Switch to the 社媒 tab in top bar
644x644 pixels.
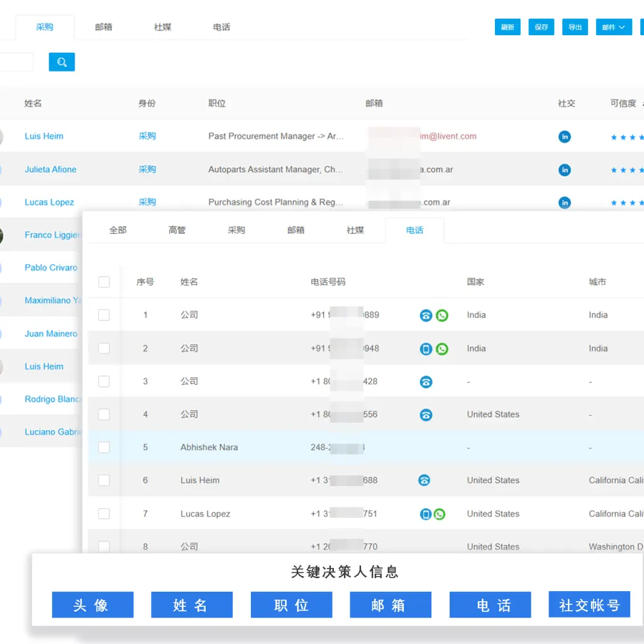pyautogui.click(x=162, y=27)
